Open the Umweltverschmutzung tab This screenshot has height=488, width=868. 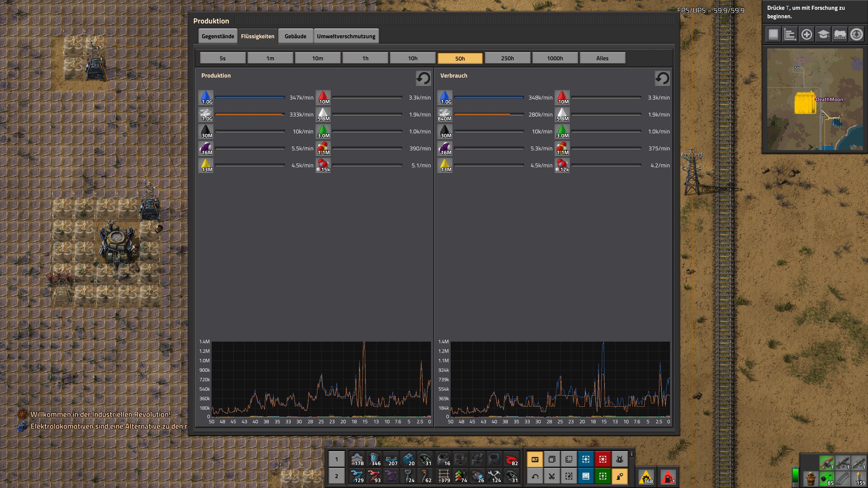pyautogui.click(x=346, y=36)
